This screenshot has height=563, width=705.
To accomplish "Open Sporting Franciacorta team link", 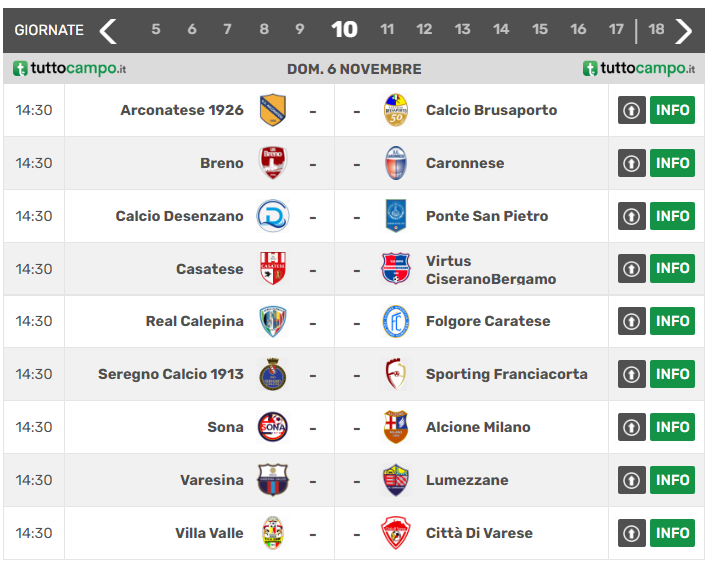I will [506, 374].
